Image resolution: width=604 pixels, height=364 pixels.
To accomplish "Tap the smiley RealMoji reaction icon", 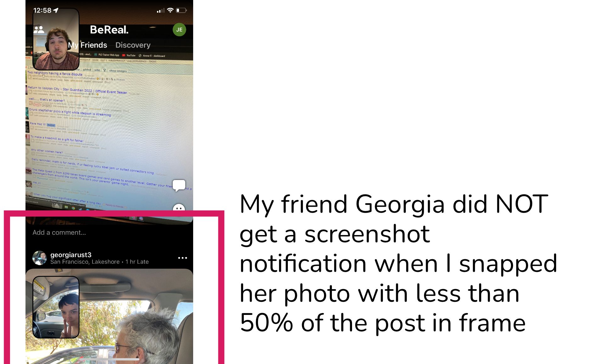I will [x=179, y=207].
